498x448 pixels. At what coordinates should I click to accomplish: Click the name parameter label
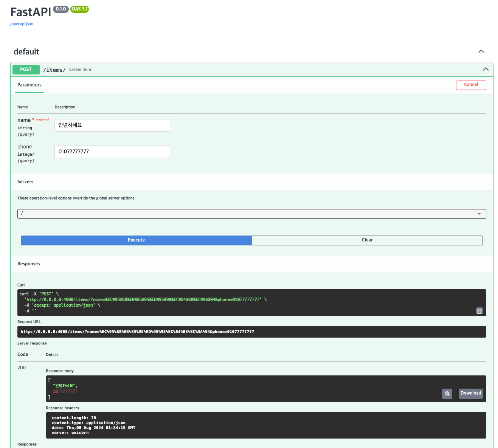(x=24, y=120)
